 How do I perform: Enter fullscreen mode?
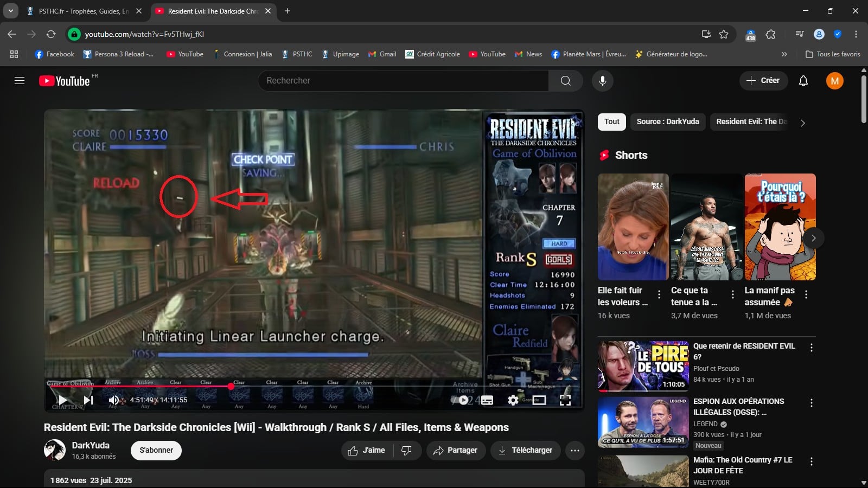(565, 400)
